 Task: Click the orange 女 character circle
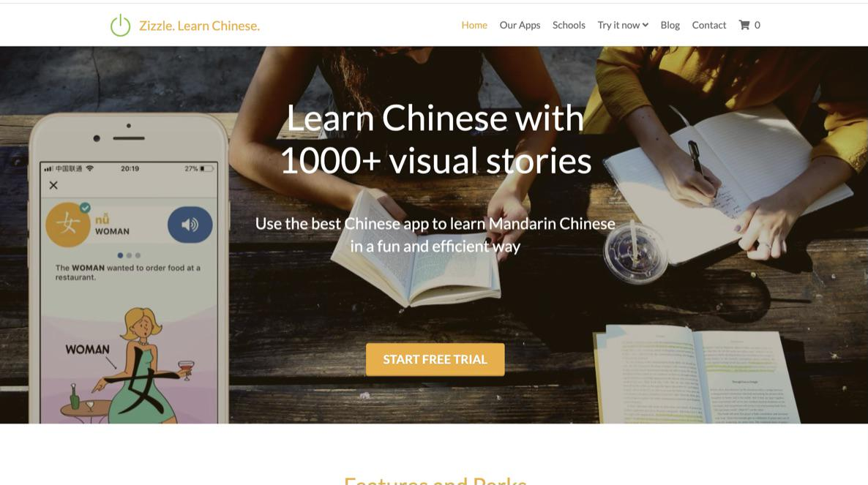(x=67, y=225)
